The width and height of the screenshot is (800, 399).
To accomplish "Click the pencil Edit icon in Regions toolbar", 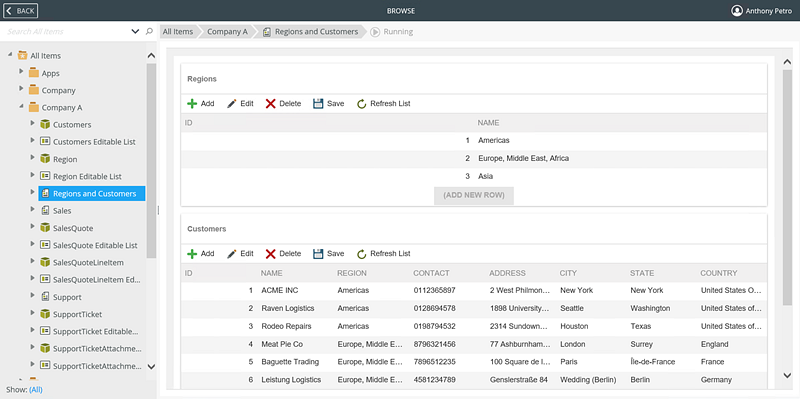I will tap(232, 104).
